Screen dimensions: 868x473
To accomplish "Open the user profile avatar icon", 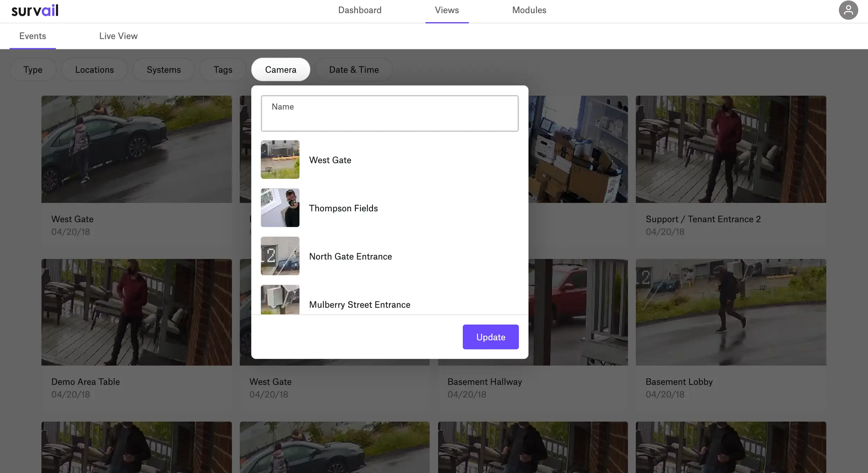I will click(848, 10).
